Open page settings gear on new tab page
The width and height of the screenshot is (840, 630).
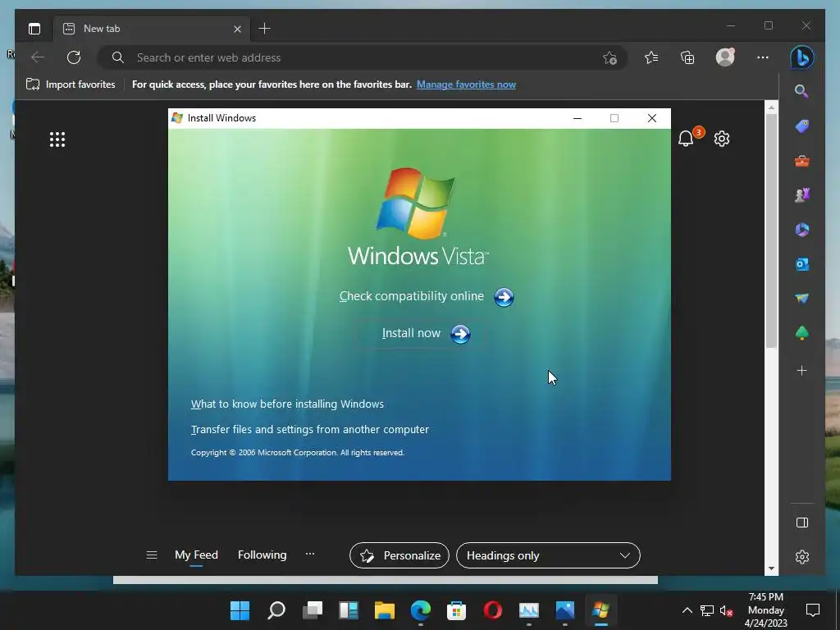point(722,139)
